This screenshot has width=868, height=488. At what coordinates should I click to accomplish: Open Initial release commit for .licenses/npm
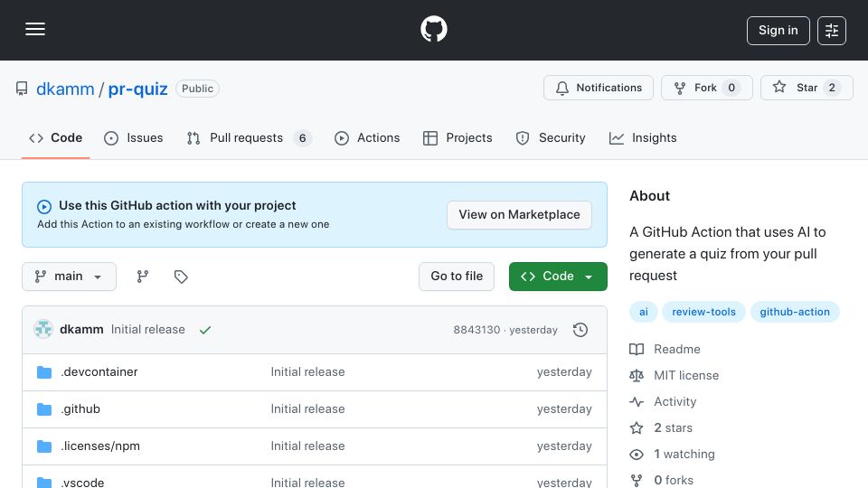coord(307,446)
